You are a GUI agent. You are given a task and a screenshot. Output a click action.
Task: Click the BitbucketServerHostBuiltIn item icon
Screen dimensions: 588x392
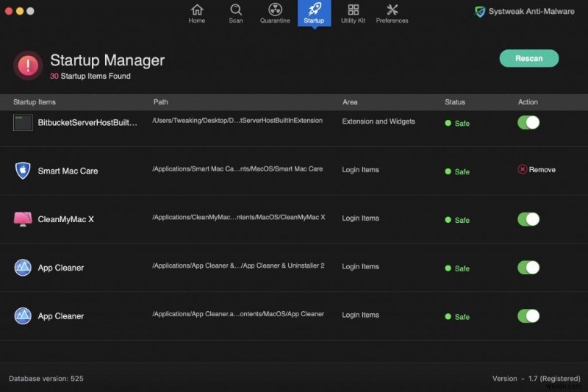click(x=23, y=123)
